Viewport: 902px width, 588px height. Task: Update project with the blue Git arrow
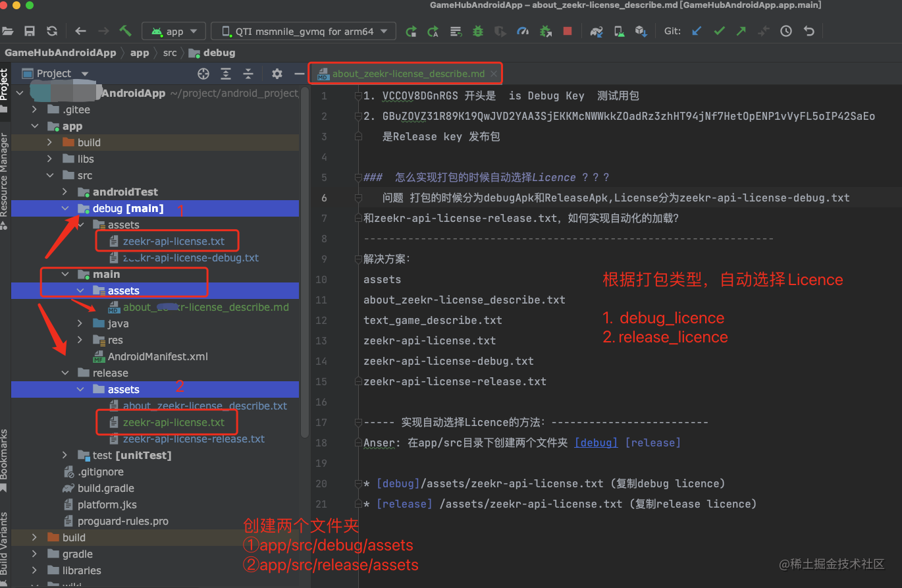pyautogui.click(x=697, y=31)
